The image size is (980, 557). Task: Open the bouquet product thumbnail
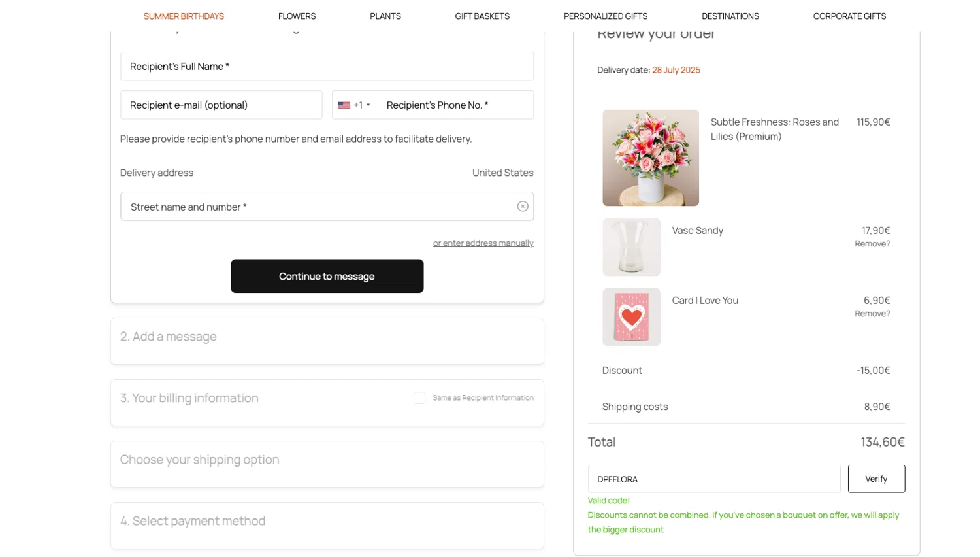tap(650, 158)
